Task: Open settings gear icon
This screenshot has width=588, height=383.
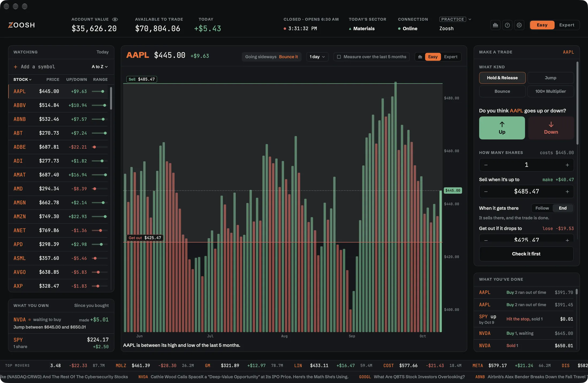Action: (519, 25)
